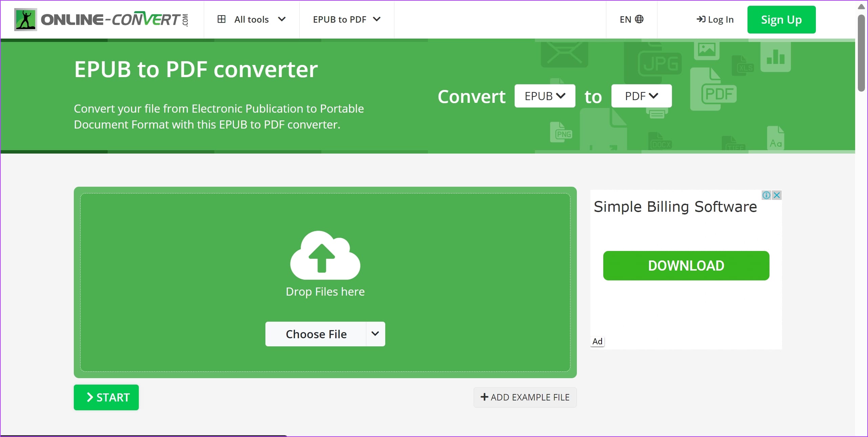868x437 pixels.
Task: Click the All tools grid icon
Action: coord(222,19)
